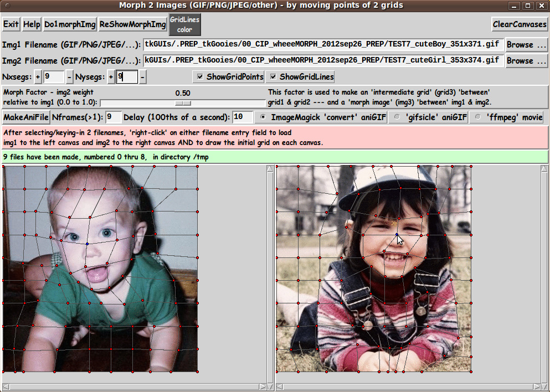Select the 'ffmpeg' movie option

coord(506,117)
